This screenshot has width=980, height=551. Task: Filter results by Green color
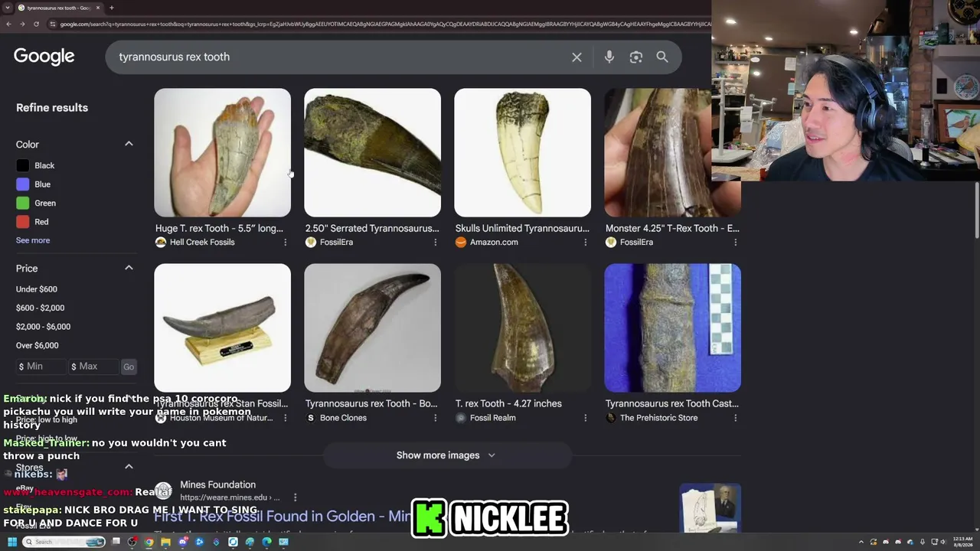pyautogui.click(x=37, y=203)
